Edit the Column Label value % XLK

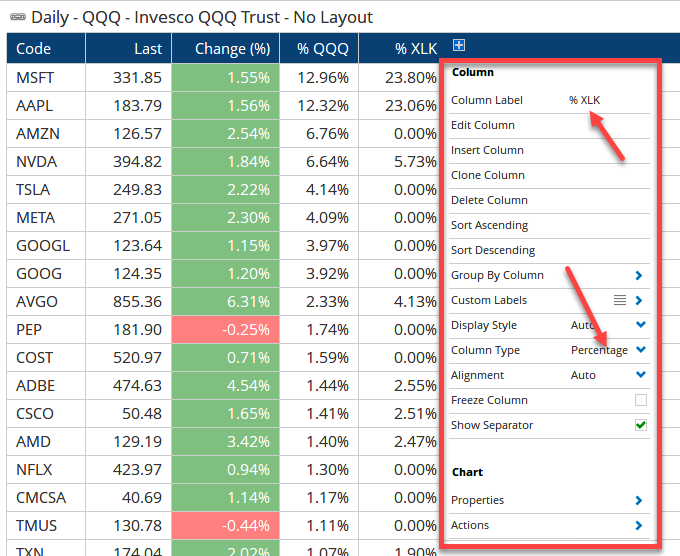(584, 100)
